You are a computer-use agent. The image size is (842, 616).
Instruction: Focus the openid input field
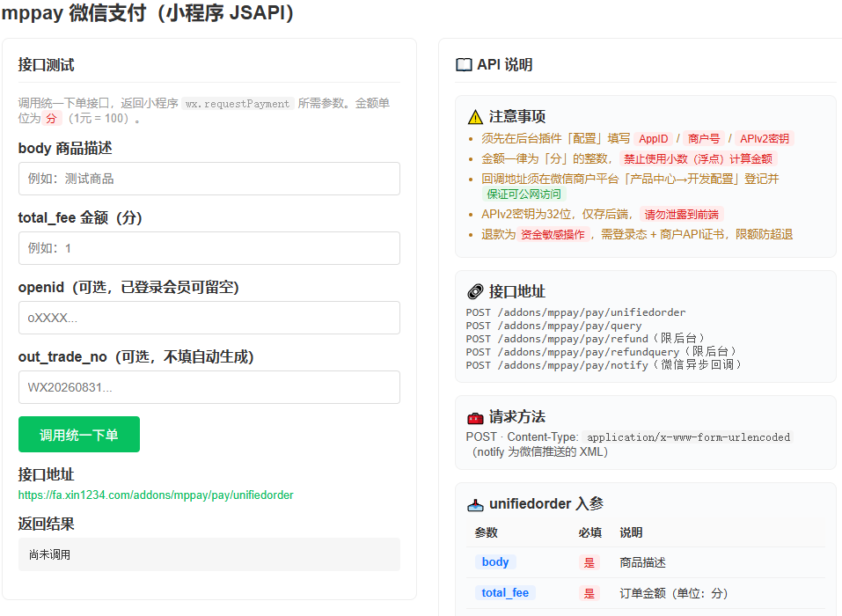coord(209,318)
